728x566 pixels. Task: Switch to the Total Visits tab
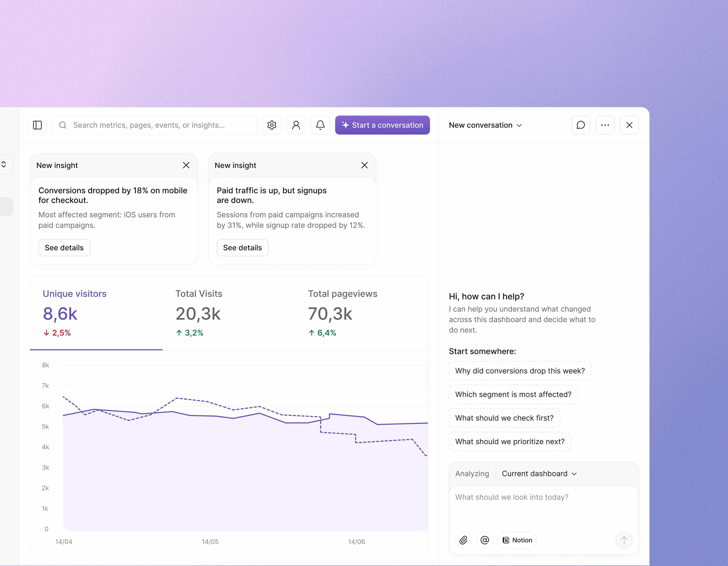229,313
